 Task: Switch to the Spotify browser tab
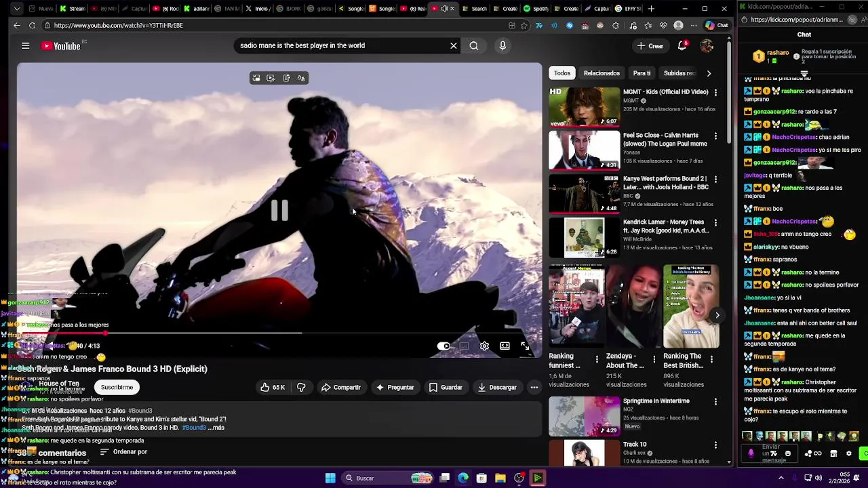(x=536, y=9)
